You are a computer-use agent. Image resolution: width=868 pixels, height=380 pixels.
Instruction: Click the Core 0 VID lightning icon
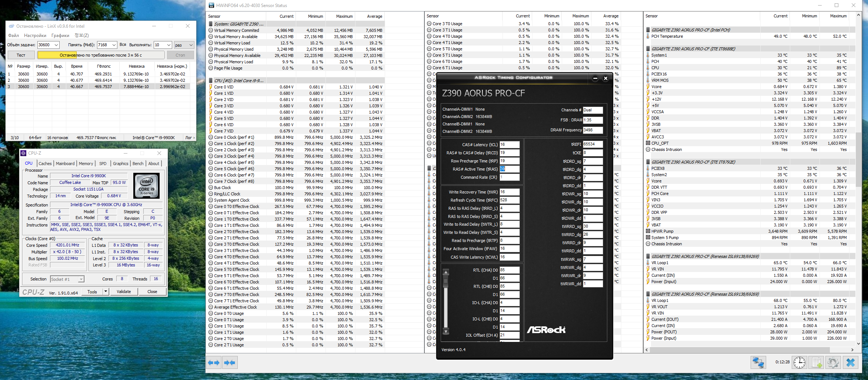pyautogui.click(x=211, y=87)
